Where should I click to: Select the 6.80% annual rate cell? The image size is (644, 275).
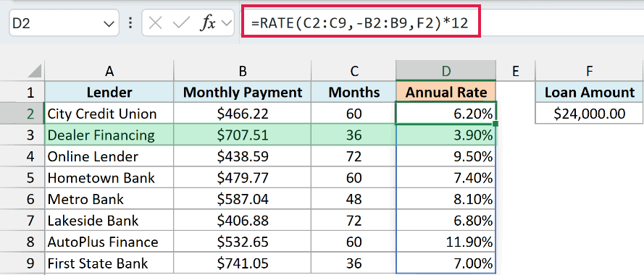pos(446,221)
